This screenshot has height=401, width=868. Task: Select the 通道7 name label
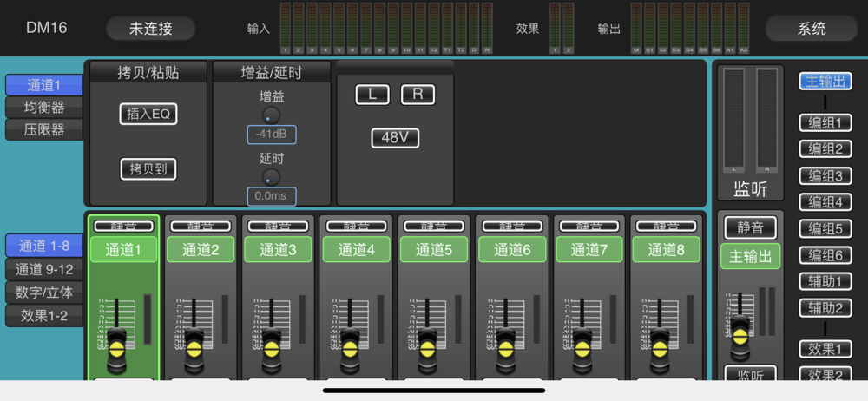click(589, 250)
